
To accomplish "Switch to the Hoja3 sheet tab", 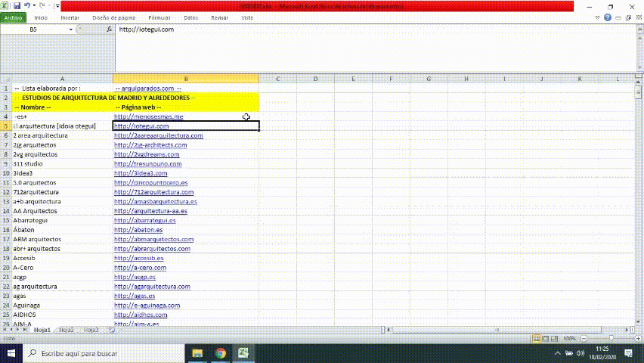I will point(91,330).
